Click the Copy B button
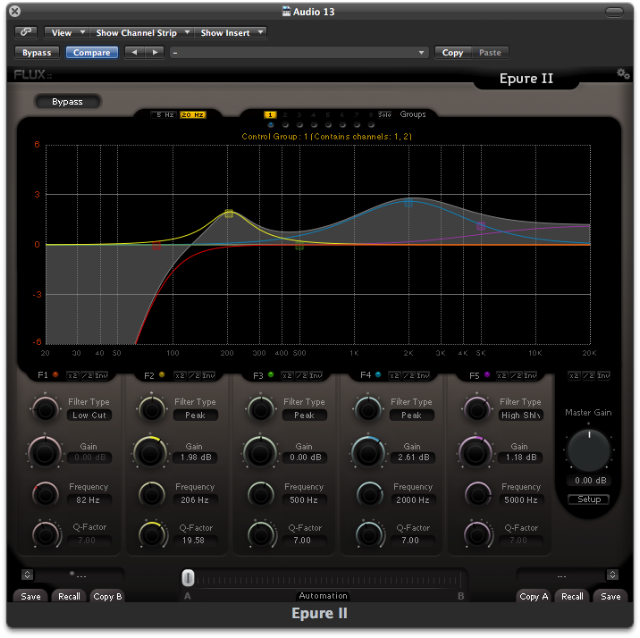The height and width of the screenshot is (638, 640). click(x=108, y=596)
